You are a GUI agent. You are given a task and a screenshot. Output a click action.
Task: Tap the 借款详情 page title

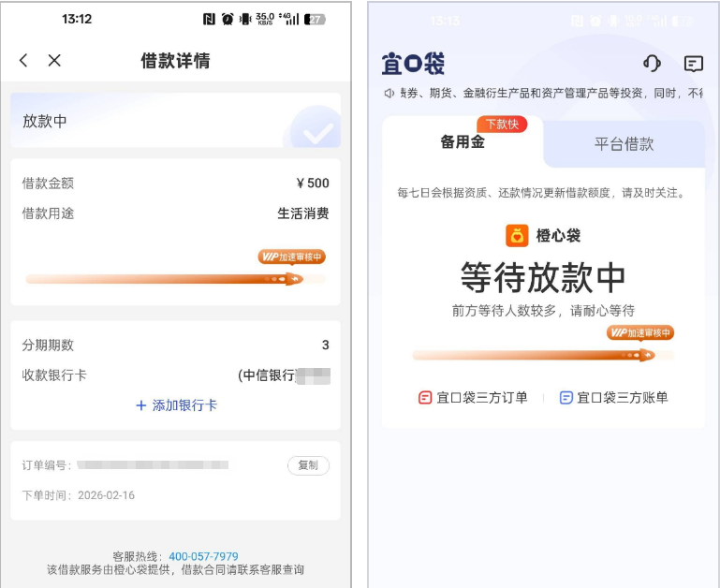[175, 61]
